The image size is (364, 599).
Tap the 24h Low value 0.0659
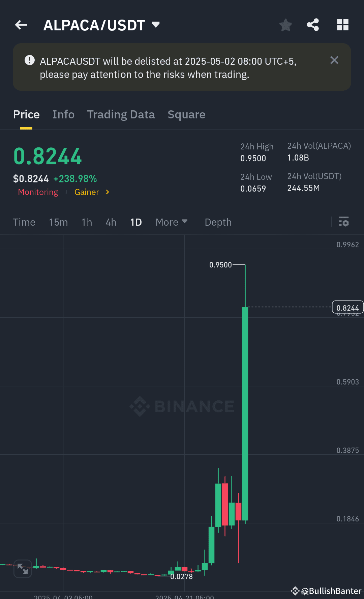point(253,189)
